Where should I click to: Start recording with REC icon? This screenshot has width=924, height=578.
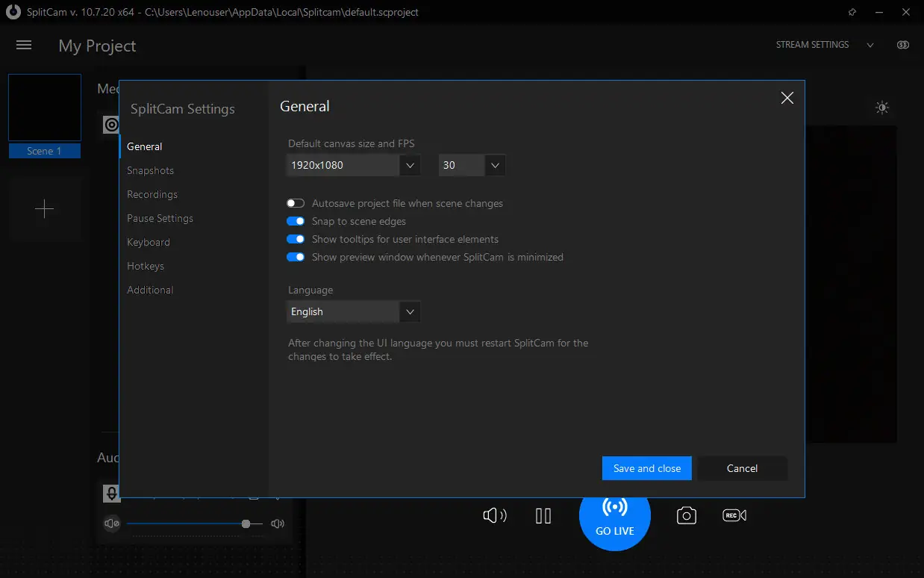(734, 515)
